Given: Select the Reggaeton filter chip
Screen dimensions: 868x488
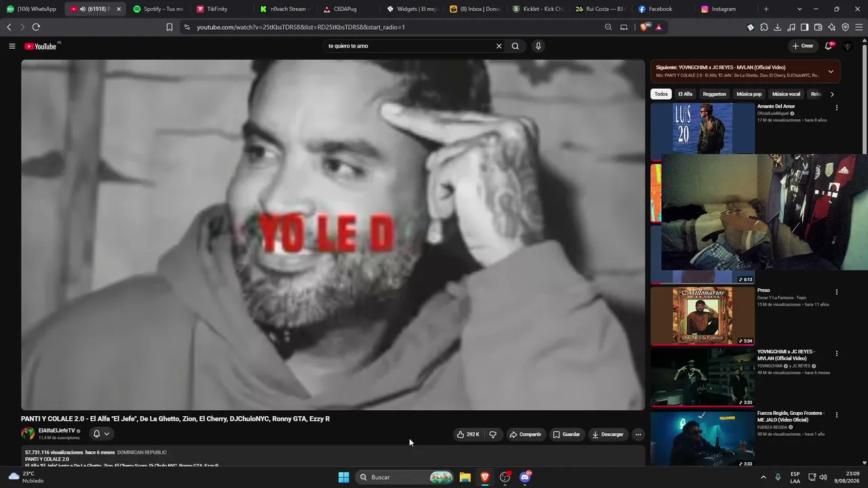Looking at the screenshot, I should 714,94.
